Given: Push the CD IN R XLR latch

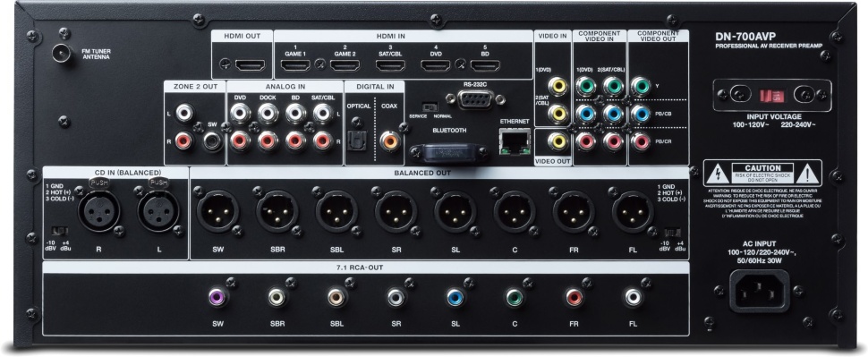Looking at the screenshot, I should click(98, 183).
